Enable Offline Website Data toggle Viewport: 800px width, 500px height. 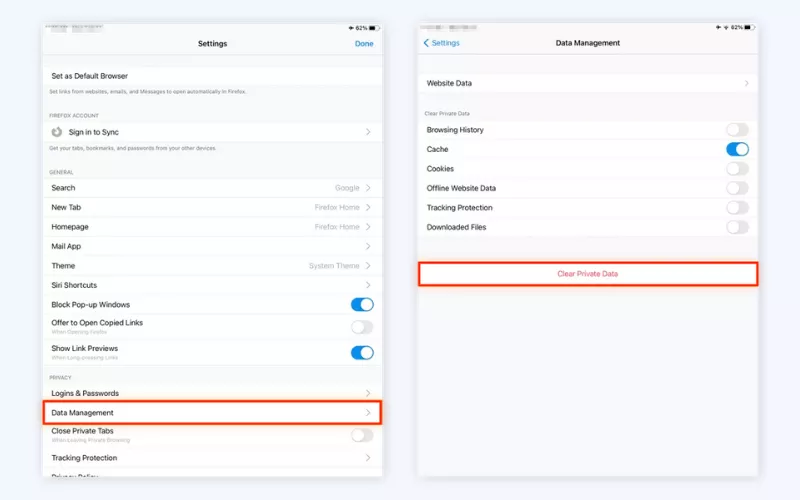click(x=737, y=188)
